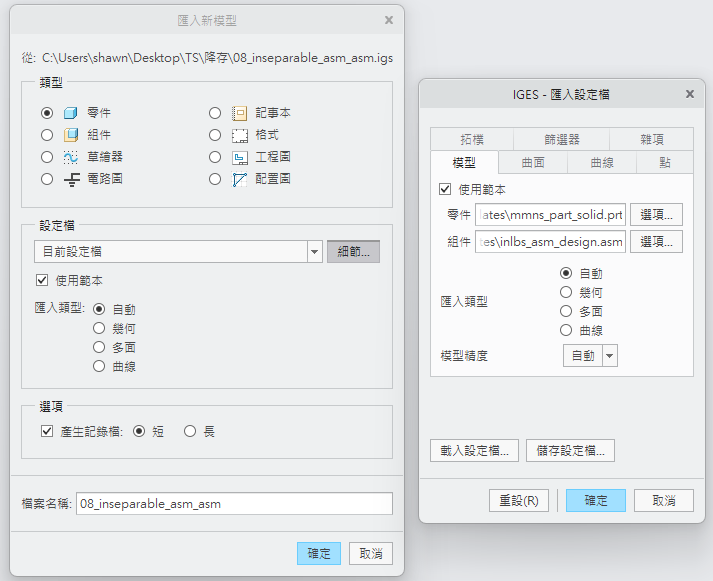Open the 篩選器 tab
This screenshot has height=581, width=713.
tap(561, 140)
